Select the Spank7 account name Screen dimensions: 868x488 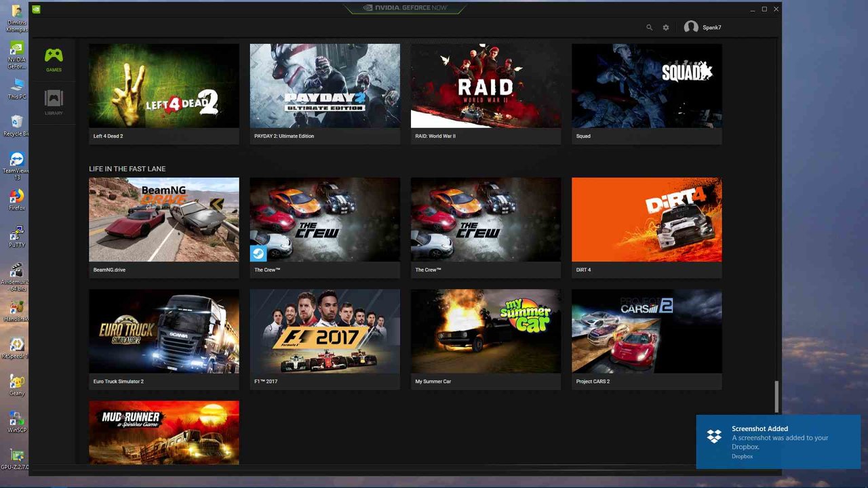[711, 28]
